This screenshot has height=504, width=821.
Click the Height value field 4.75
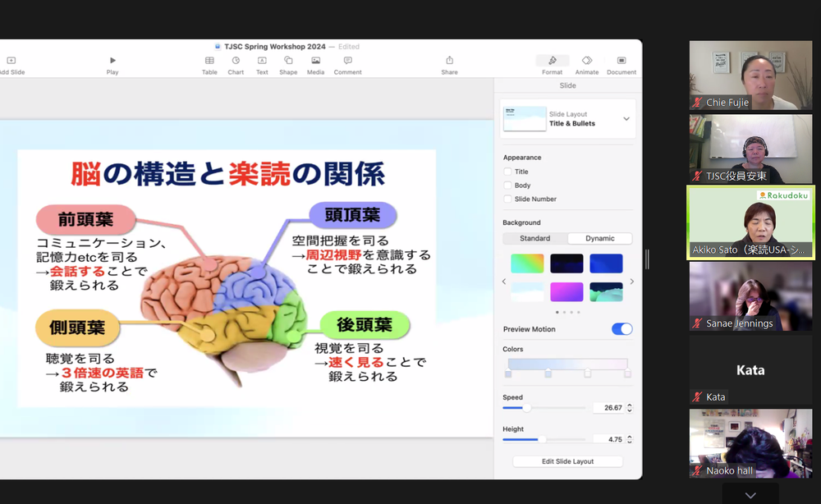pyautogui.click(x=609, y=439)
